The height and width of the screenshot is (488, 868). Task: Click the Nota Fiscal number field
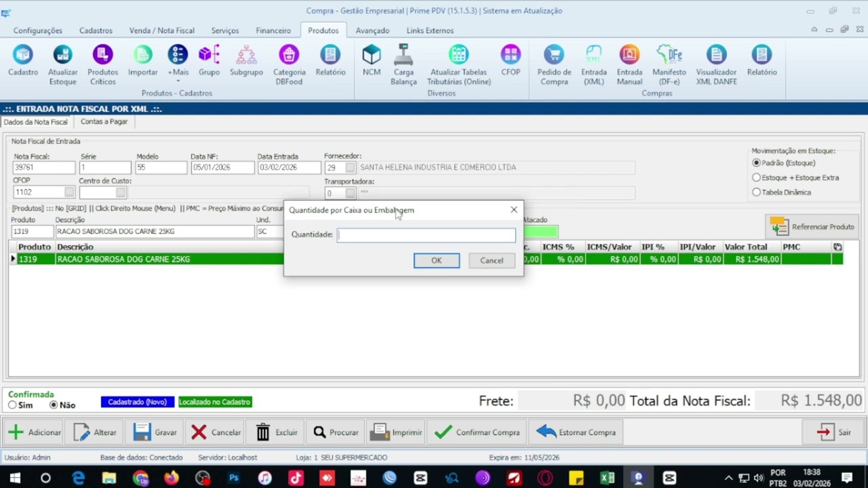pos(43,167)
